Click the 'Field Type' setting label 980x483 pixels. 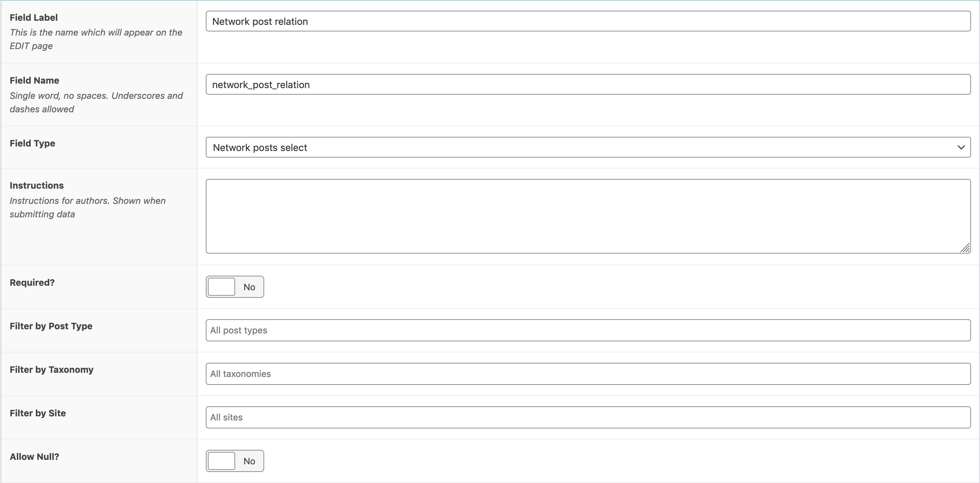point(32,143)
